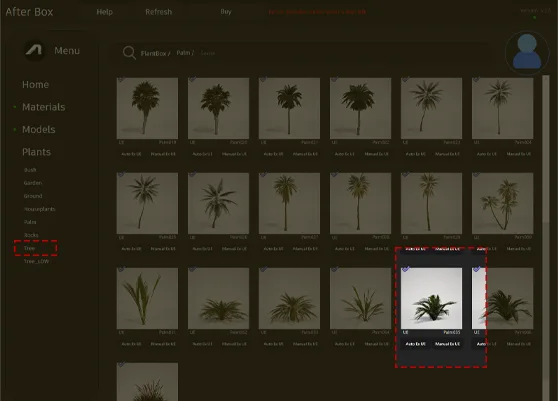Toggle checkmark on Palm025 thumbnail
This screenshot has height=401, width=558.
pos(121,174)
